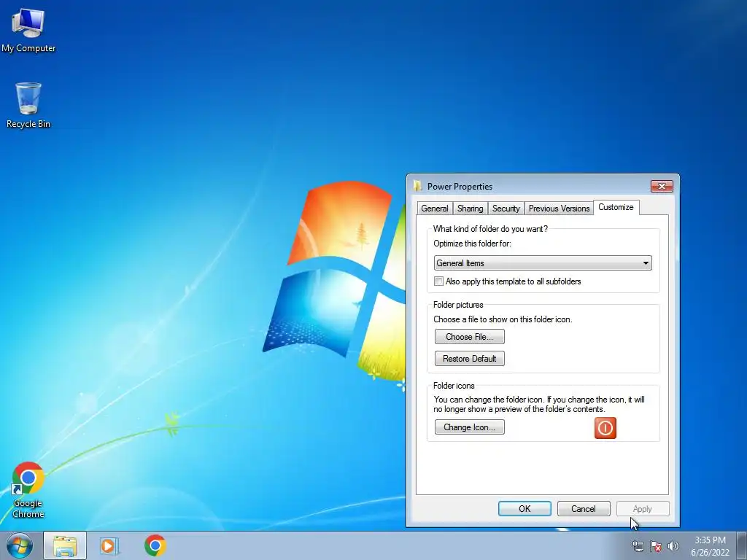Open Windows Explorer from the taskbar
The height and width of the screenshot is (560, 747).
65,545
